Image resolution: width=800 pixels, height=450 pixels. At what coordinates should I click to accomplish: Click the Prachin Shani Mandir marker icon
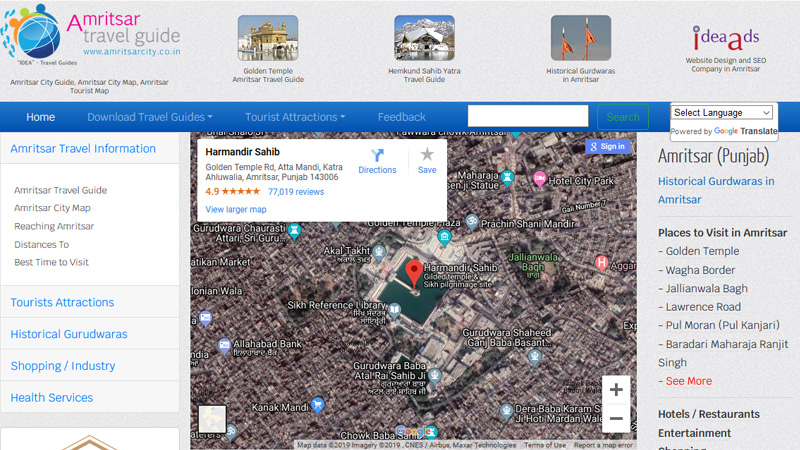[472, 221]
